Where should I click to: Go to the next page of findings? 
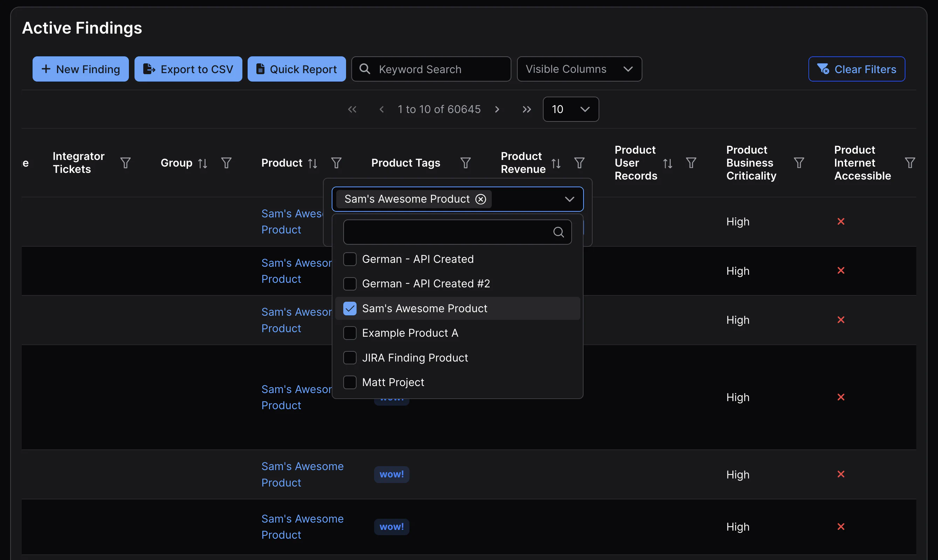click(x=497, y=110)
